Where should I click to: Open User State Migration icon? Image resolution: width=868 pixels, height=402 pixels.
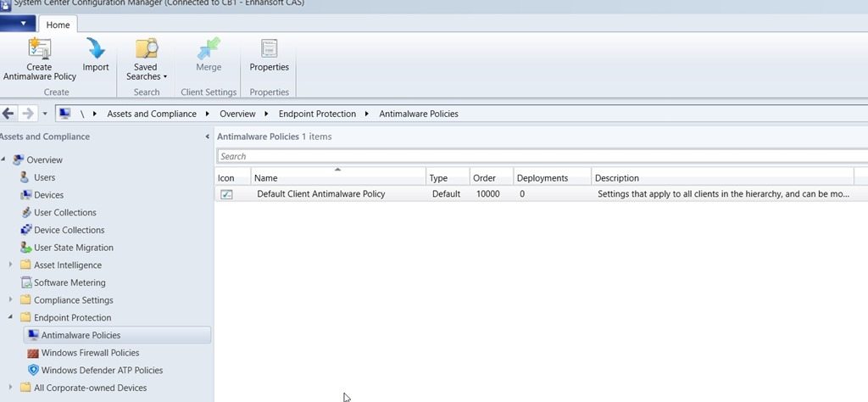click(x=26, y=248)
